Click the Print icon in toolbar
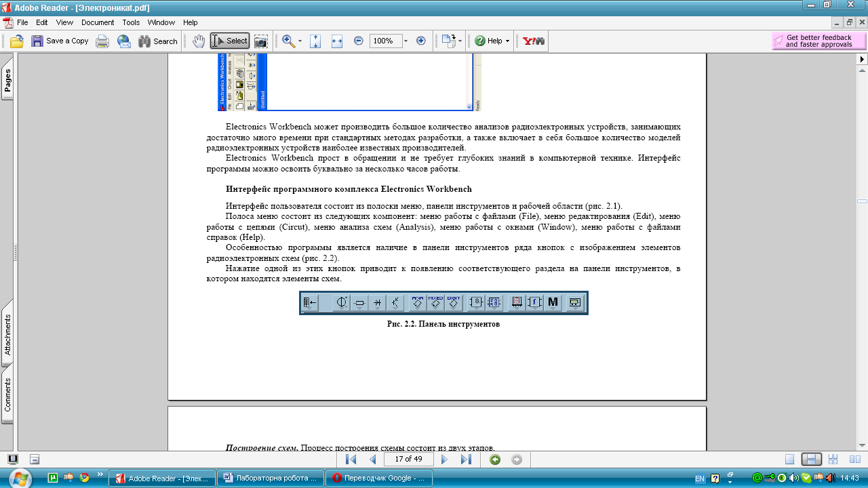 102,41
